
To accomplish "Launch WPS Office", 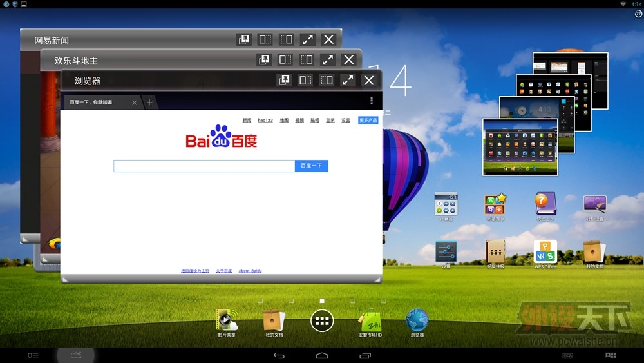I will [545, 255].
